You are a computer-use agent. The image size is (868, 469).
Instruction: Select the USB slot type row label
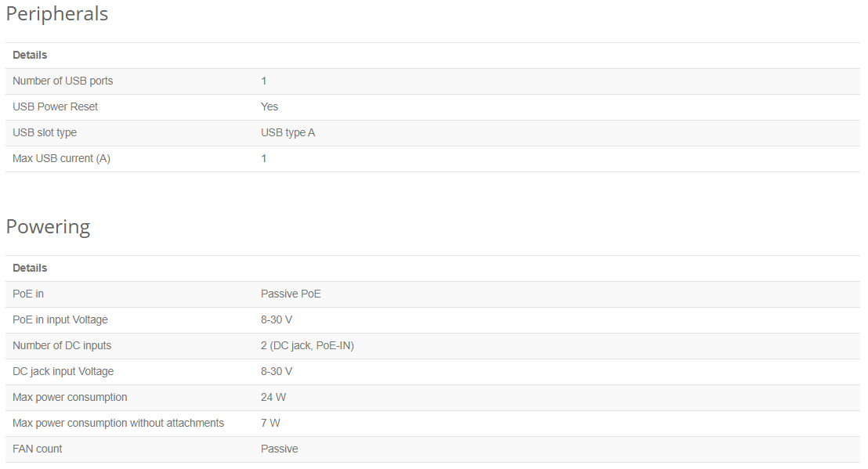click(45, 133)
